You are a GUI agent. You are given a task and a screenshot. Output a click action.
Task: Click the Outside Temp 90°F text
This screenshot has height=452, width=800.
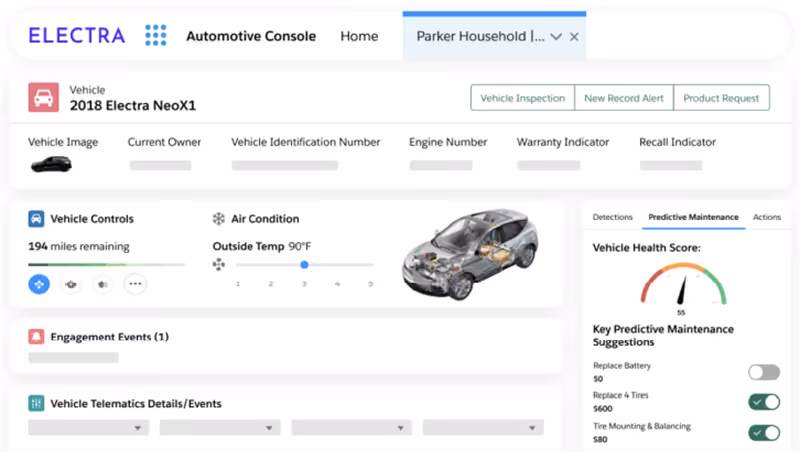262,246
